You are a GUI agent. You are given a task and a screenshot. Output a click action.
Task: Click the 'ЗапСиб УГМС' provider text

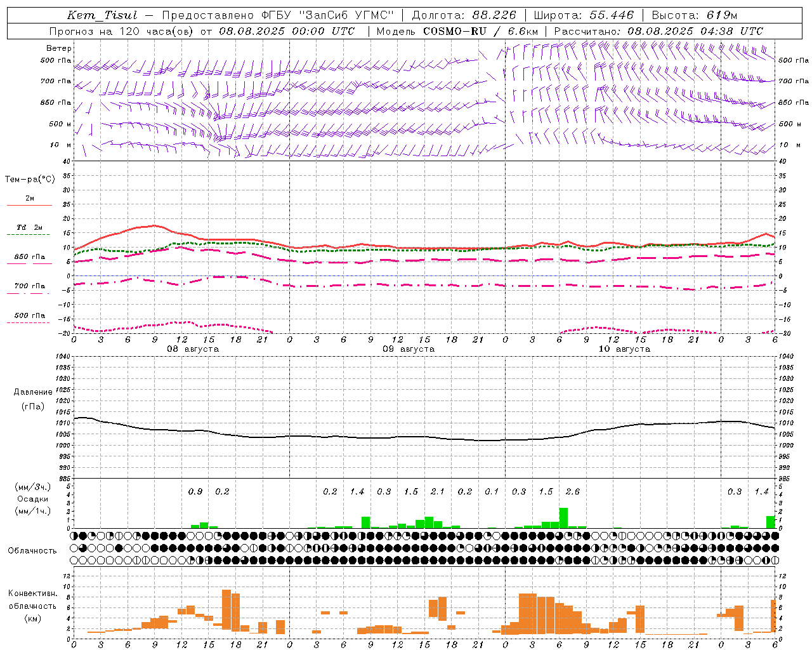tap(346, 15)
